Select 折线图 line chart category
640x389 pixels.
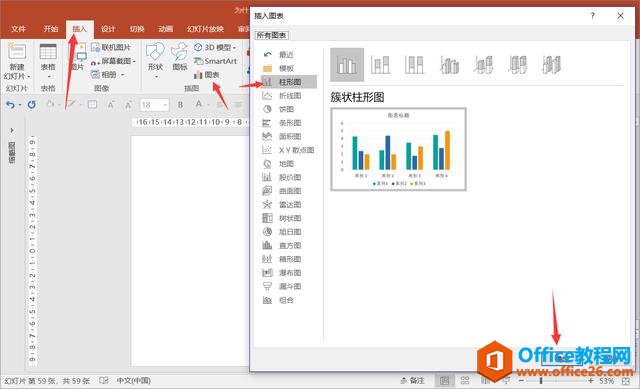click(x=289, y=96)
